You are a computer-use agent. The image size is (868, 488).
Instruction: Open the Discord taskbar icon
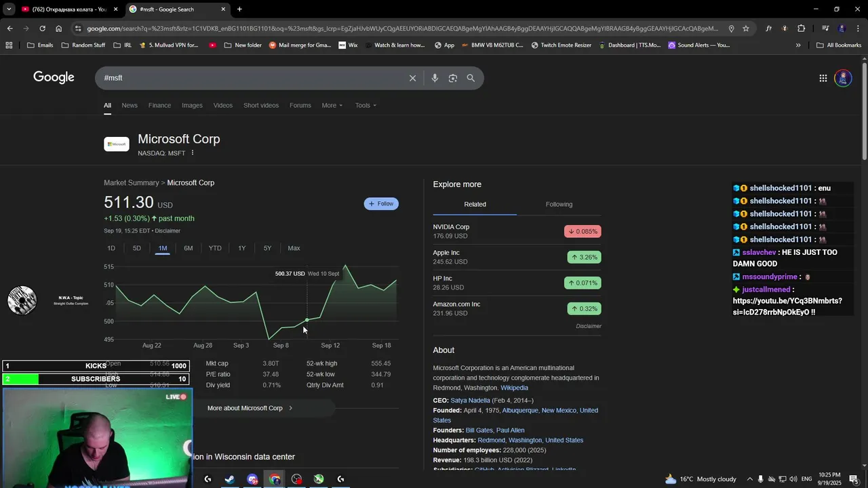pos(252,479)
